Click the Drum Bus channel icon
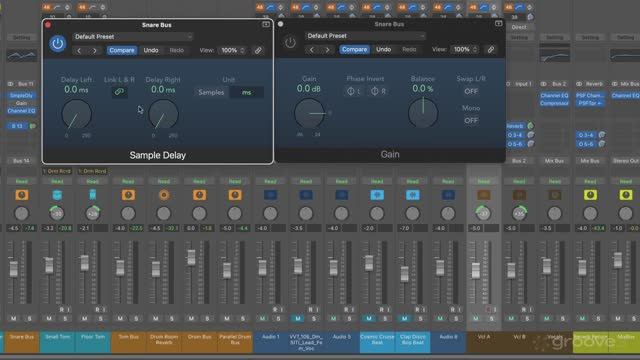The height and width of the screenshot is (360, 640). (199, 195)
